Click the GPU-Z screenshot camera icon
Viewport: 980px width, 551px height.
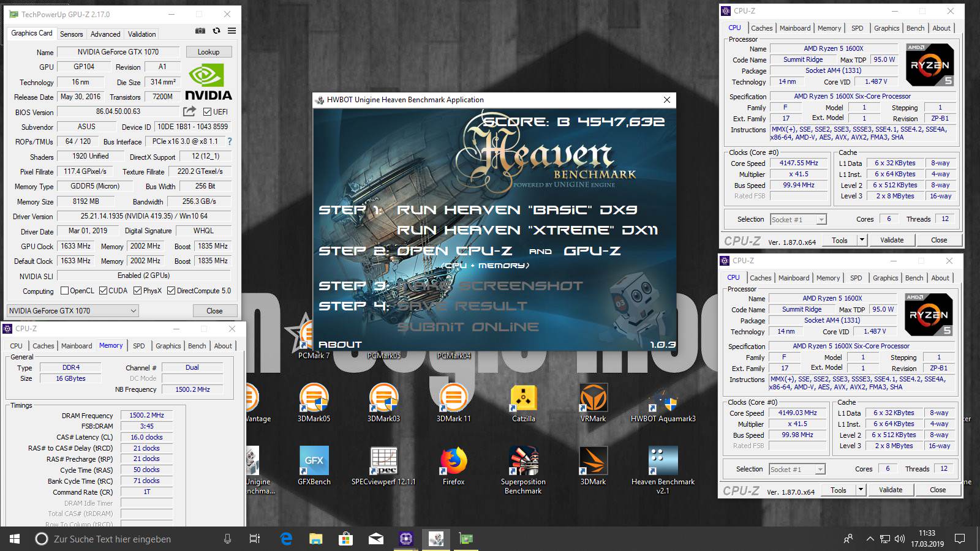point(200,31)
